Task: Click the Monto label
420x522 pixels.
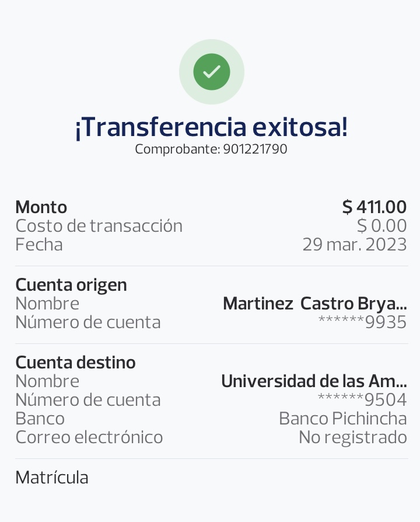Action: pos(41,207)
